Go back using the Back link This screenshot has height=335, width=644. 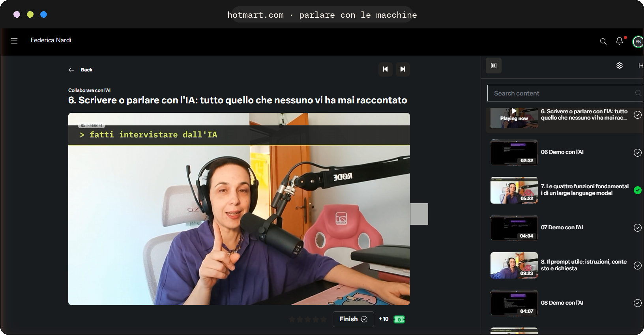(x=80, y=70)
